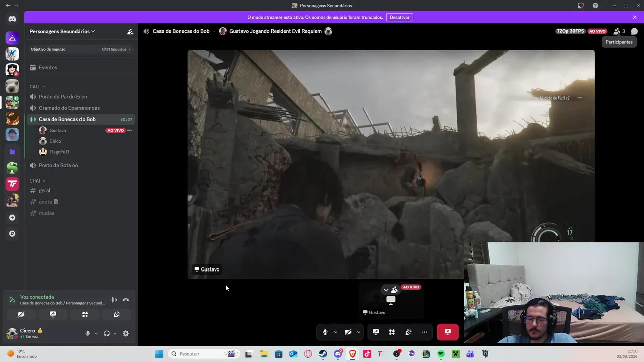Open the geral text channel
Viewport: 644px width, 362px height.
point(80,190)
